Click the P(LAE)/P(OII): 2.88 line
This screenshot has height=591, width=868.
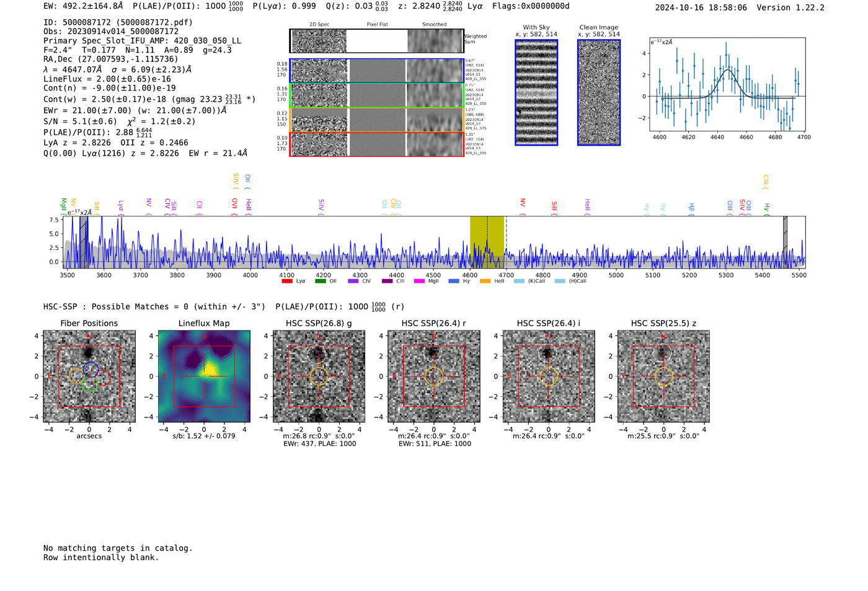98,133
